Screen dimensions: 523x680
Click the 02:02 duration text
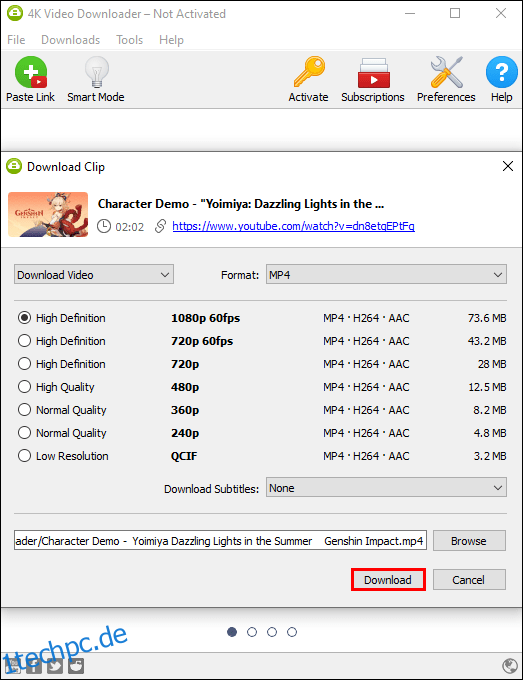coord(130,226)
